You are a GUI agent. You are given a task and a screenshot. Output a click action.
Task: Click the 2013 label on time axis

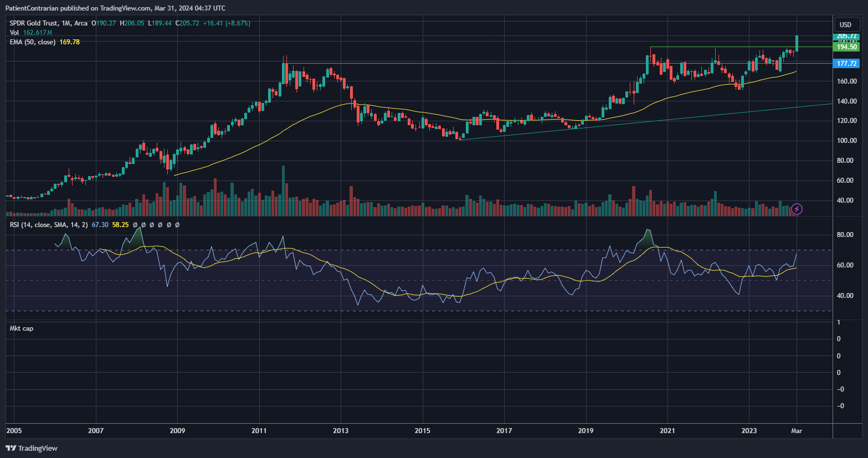[x=341, y=430]
